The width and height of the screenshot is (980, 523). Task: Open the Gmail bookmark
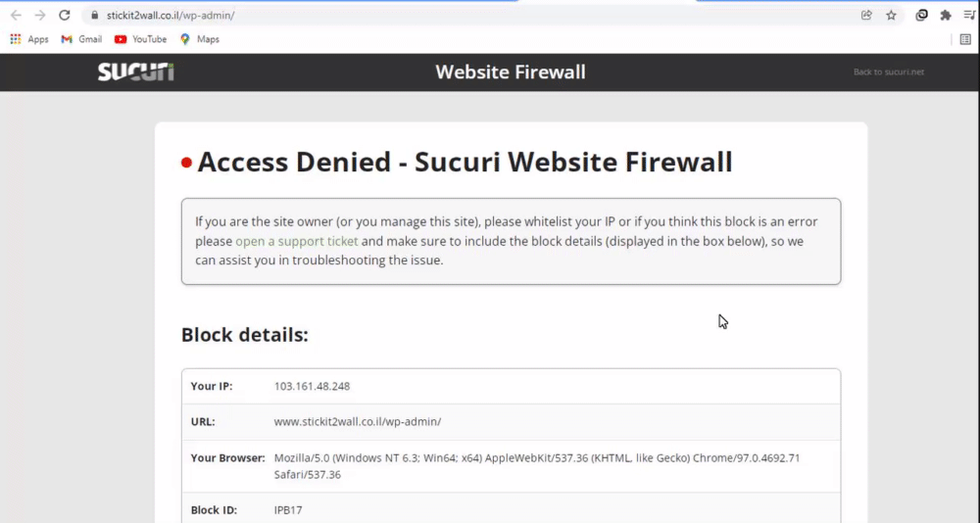pyautogui.click(x=81, y=39)
